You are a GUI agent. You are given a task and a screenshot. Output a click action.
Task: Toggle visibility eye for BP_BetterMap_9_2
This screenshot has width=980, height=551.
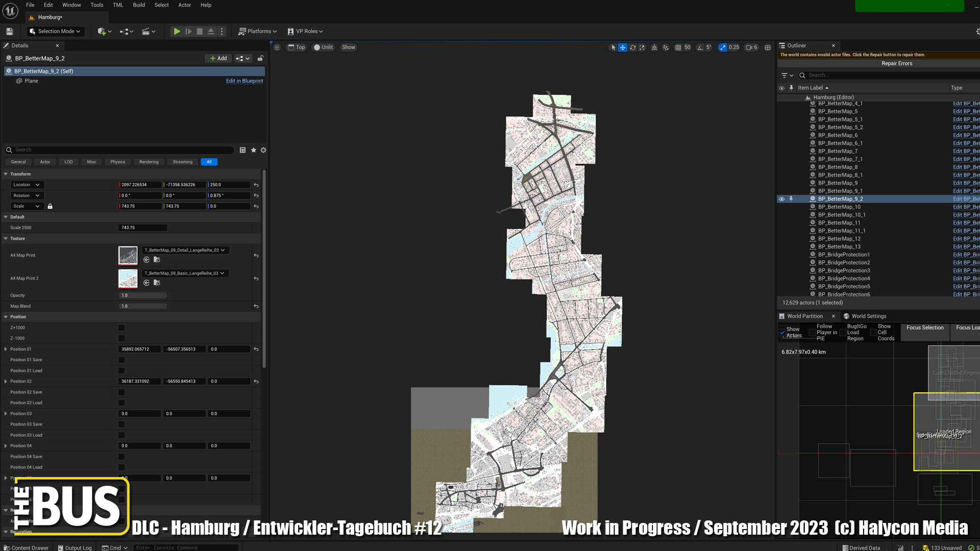[x=781, y=199]
